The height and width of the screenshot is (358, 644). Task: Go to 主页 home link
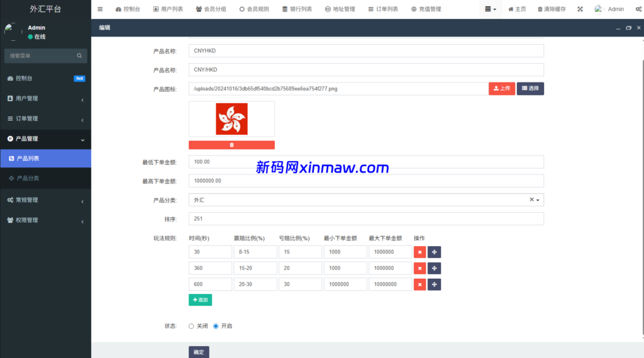(x=517, y=9)
